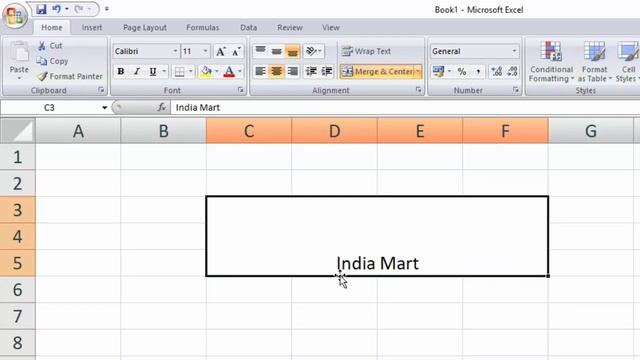Activate Format Painter
The height and width of the screenshot is (360, 640).
[69, 76]
